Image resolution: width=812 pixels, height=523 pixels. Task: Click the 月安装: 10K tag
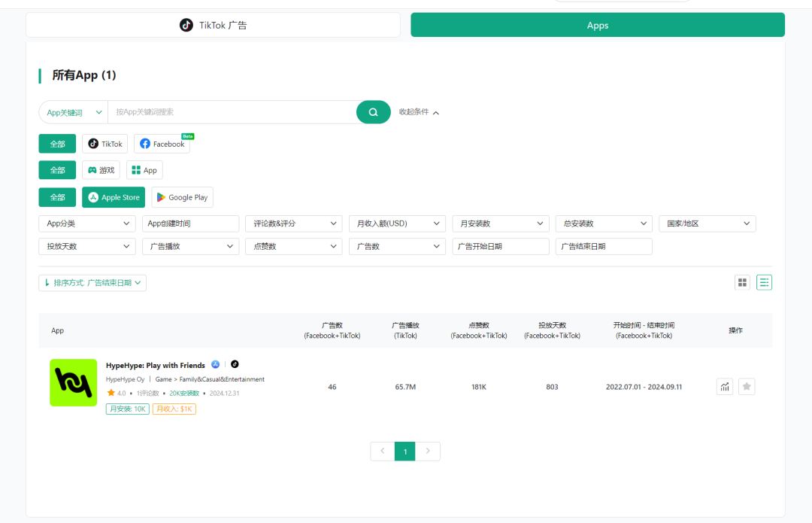(x=127, y=409)
